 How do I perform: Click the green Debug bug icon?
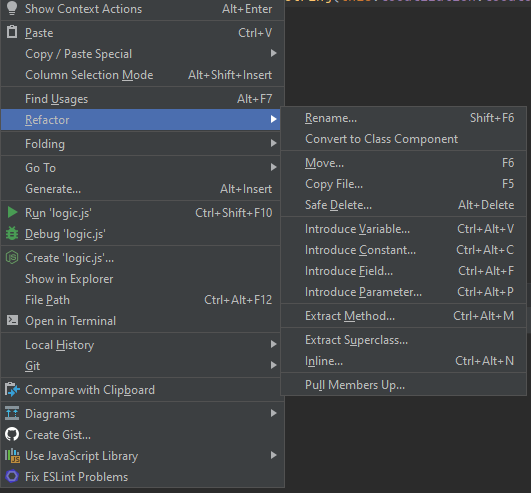pyautogui.click(x=12, y=233)
